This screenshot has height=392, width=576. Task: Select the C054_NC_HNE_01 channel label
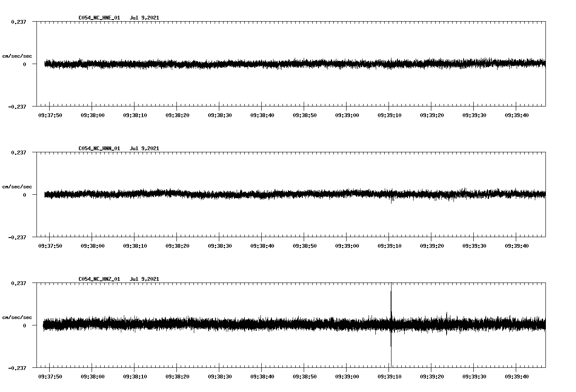click(x=99, y=18)
